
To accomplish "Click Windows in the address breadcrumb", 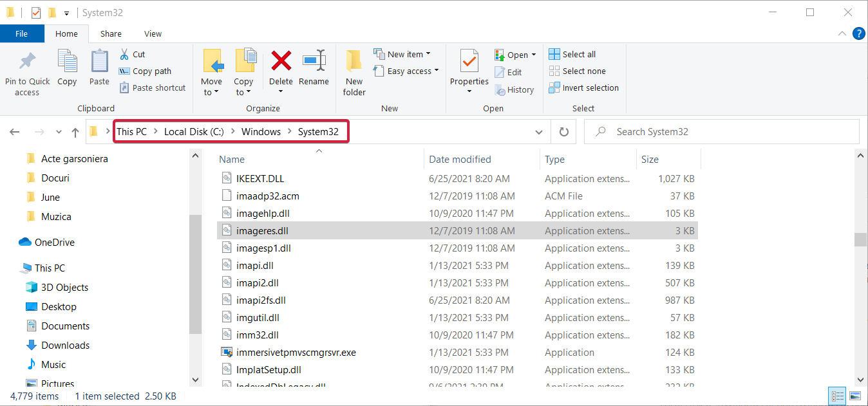I will [x=261, y=131].
